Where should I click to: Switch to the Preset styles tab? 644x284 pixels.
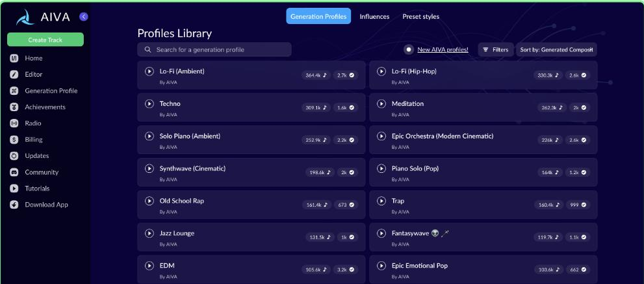point(420,17)
